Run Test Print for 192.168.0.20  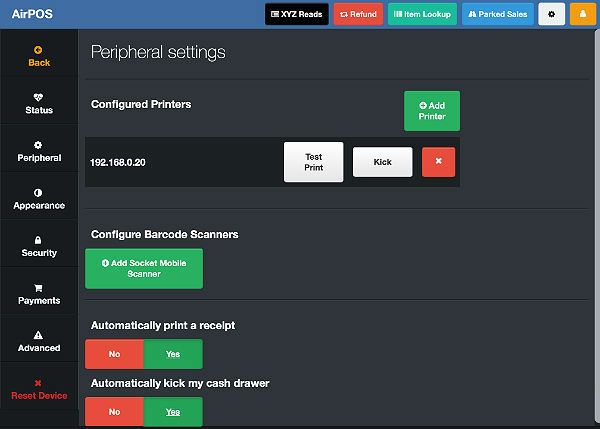coord(314,162)
